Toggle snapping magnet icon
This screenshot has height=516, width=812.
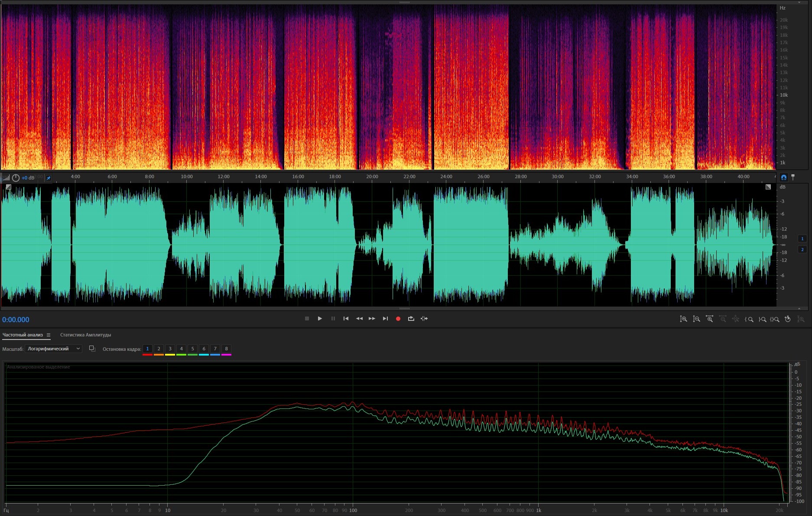(783, 177)
